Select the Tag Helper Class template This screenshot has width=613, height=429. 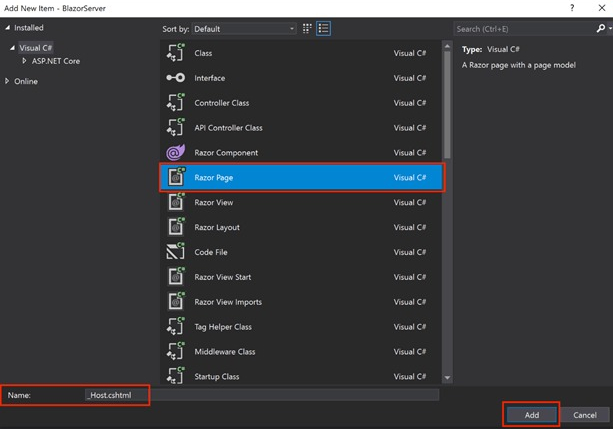pyautogui.click(x=223, y=327)
